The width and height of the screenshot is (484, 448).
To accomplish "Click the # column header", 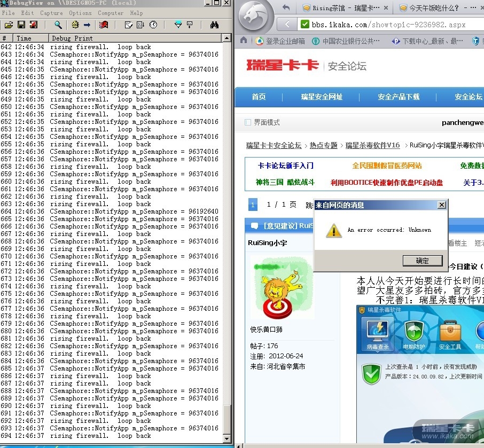I will (x=6, y=38).
